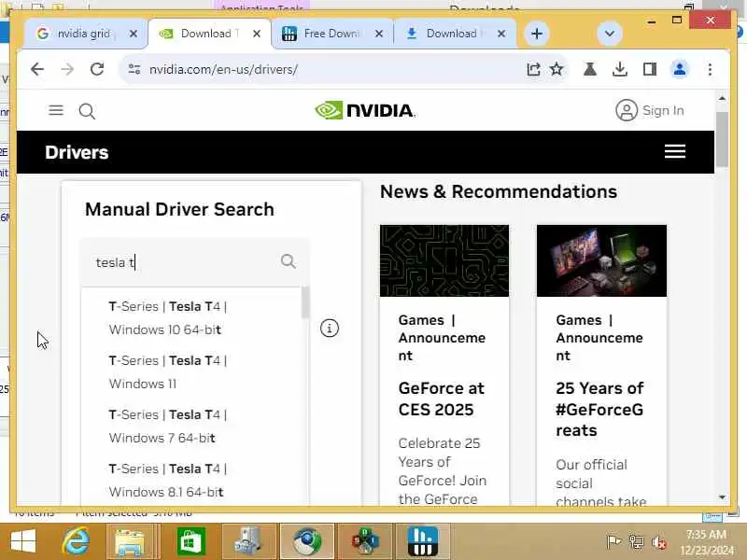Open the Chrome taskbar icon
Image resolution: width=747 pixels, height=560 pixels.
pos(307,541)
